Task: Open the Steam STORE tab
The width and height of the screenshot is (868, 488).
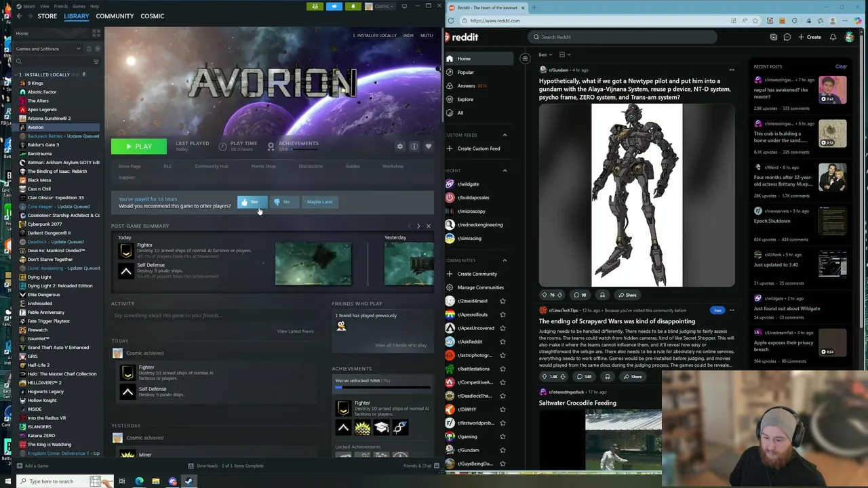Action: coord(47,16)
